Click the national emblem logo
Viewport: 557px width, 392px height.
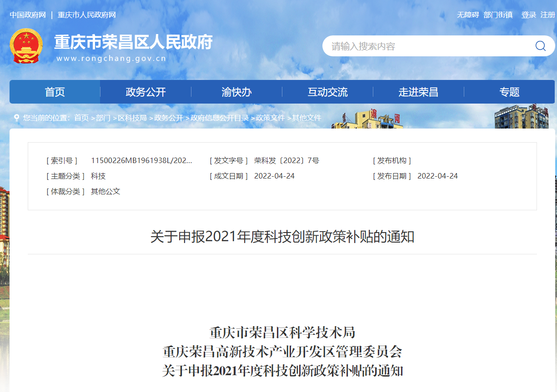(x=26, y=46)
